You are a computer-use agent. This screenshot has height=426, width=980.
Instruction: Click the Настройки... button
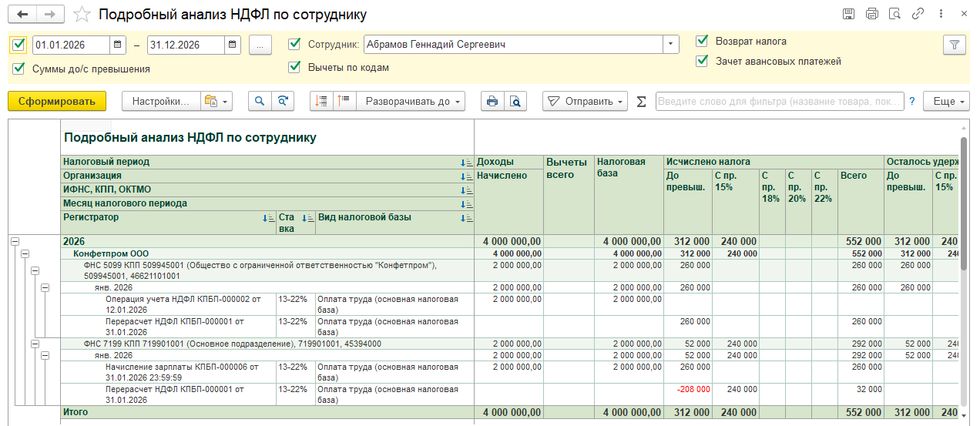pyautogui.click(x=160, y=101)
